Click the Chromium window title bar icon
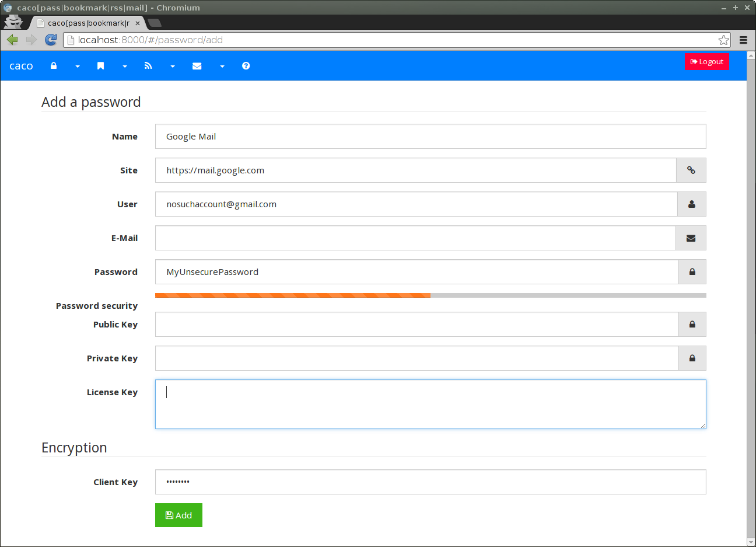This screenshot has height=547, width=756. coord(7,8)
